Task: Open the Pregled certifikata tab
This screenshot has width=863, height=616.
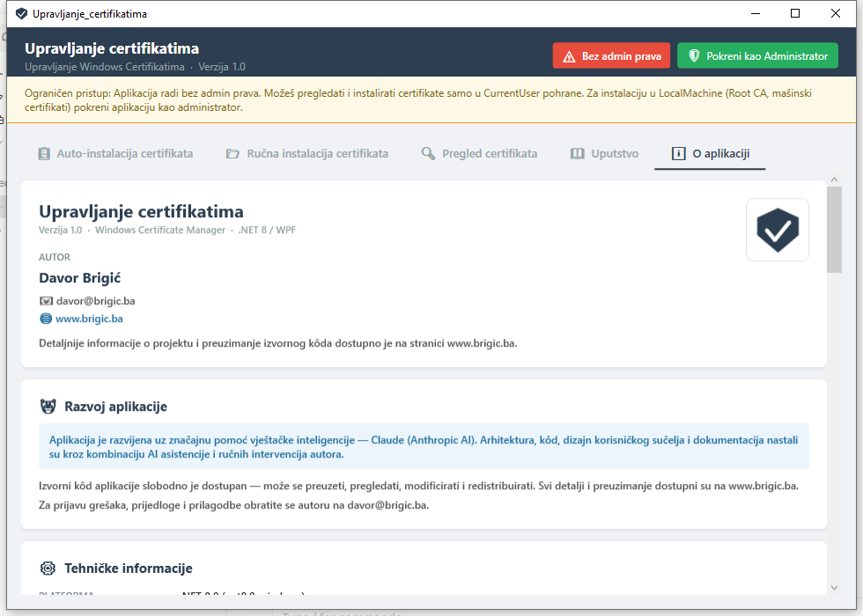Action: pos(479,153)
